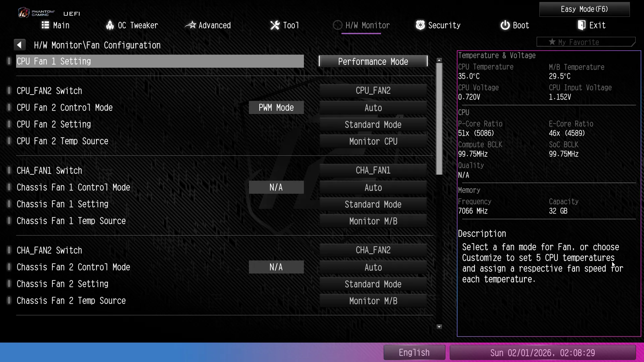Click the scrollbar down arrow
Image resolution: width=644 pixels, height=362 pixels.
(x=439, y=327)
